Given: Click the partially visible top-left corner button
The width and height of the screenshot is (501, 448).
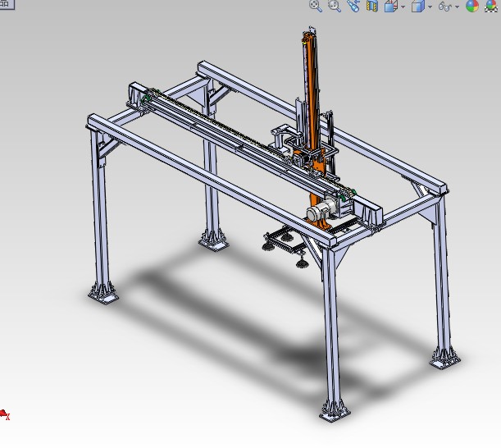Looking at the screenshot, I should coord(7,4).
